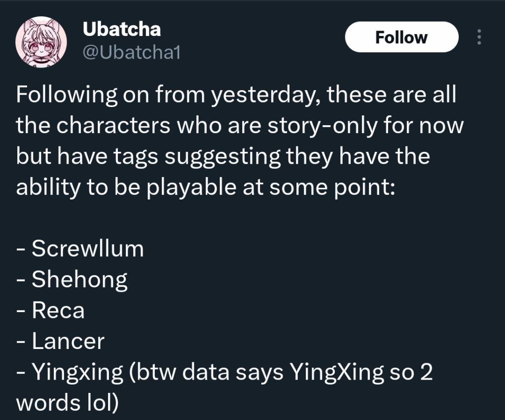505x420 pixels.
Task: Click the Reca list entry
Action: tap(58, 311)
